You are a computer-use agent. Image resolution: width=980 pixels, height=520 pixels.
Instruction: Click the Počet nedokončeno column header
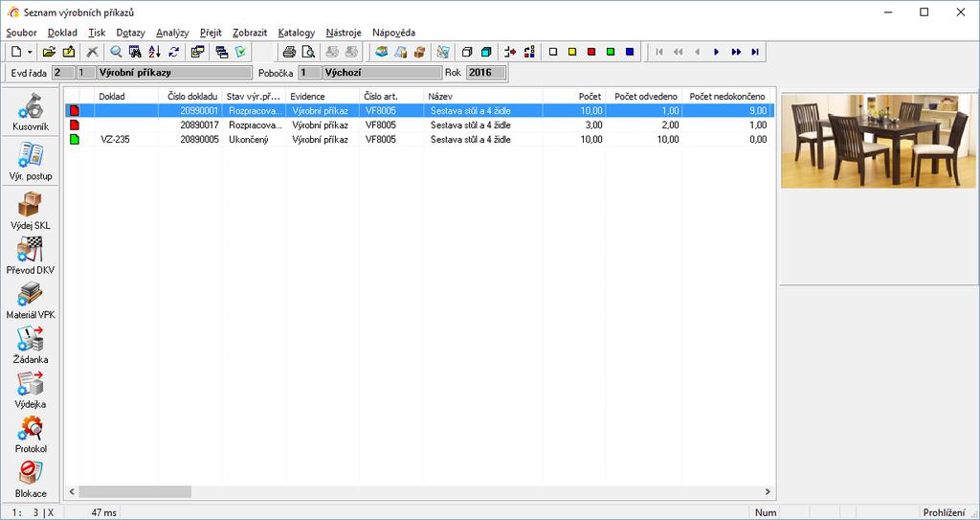(x=725, y=97)
